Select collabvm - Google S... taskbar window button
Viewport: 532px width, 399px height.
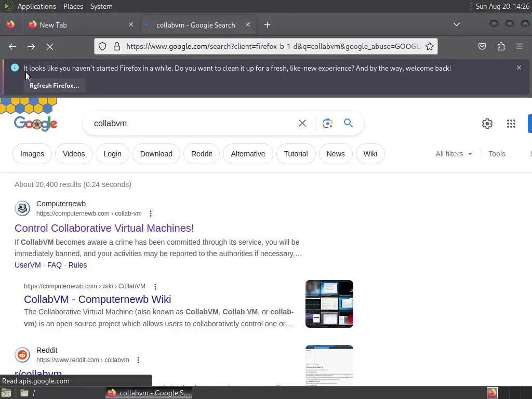pyautogui.click(x=149, y=393)
